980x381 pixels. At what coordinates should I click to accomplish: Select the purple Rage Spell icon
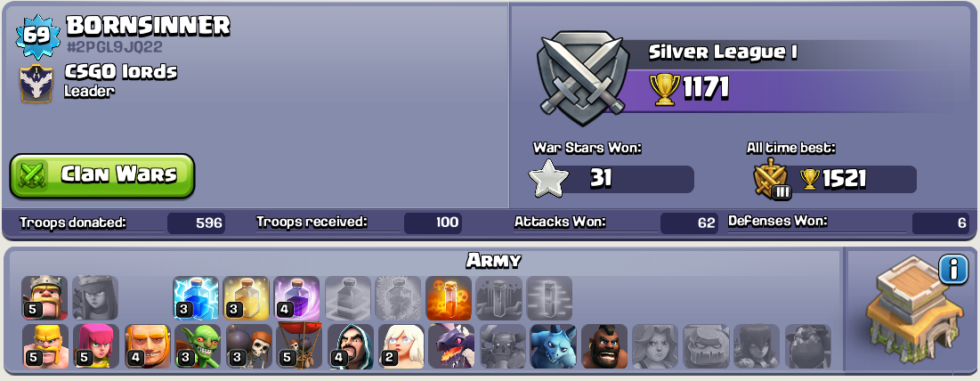pos(297,298)
